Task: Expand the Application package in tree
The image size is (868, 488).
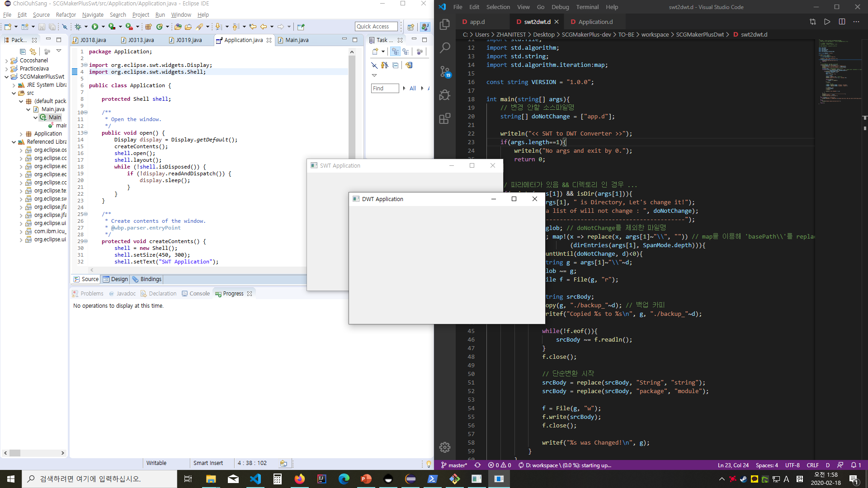Action: [x=21, y=134]
